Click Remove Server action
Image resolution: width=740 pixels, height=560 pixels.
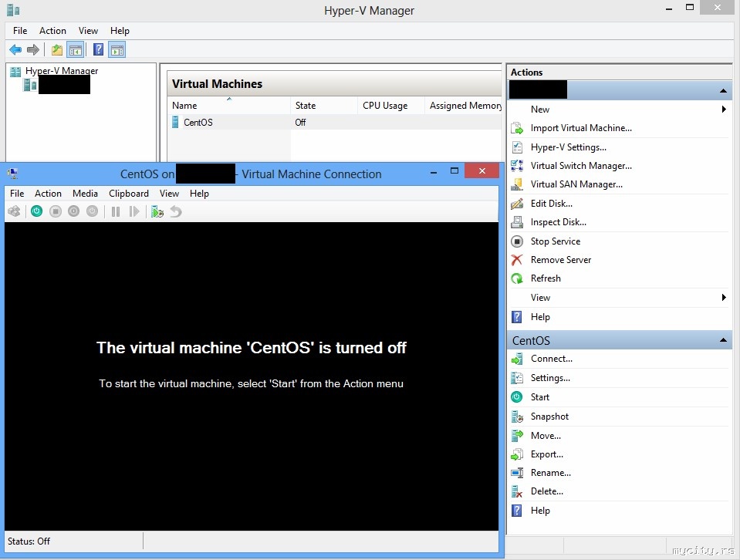[561, 260]
